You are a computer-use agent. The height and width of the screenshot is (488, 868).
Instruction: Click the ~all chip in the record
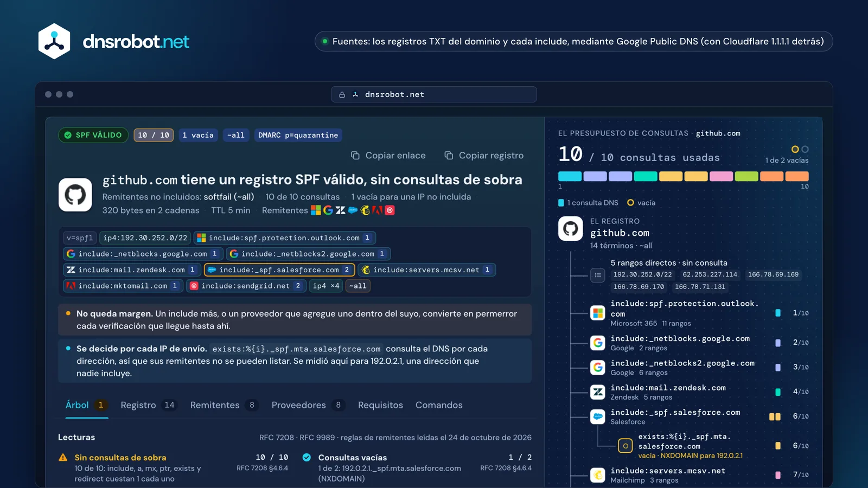[x=358, y=286]
